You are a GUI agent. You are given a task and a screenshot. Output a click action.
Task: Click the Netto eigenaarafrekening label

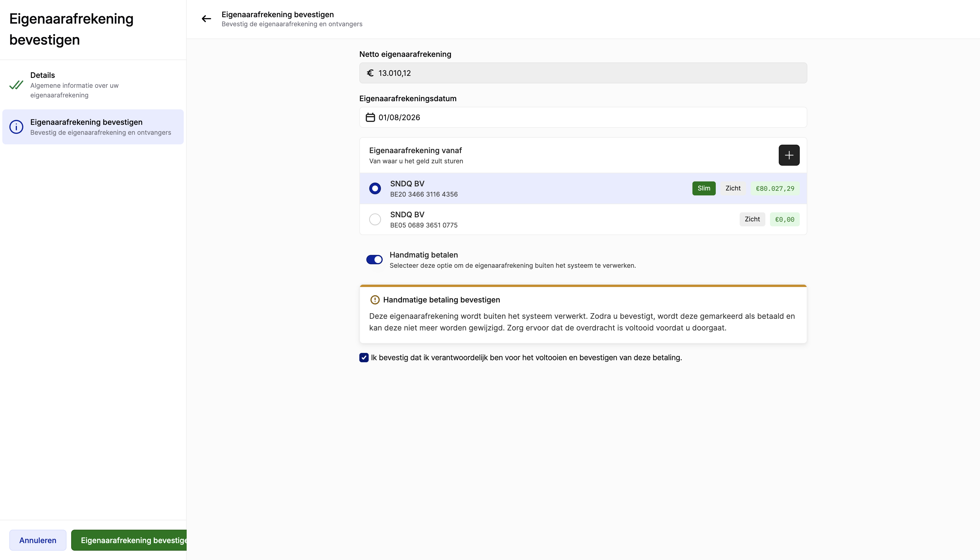405,54
